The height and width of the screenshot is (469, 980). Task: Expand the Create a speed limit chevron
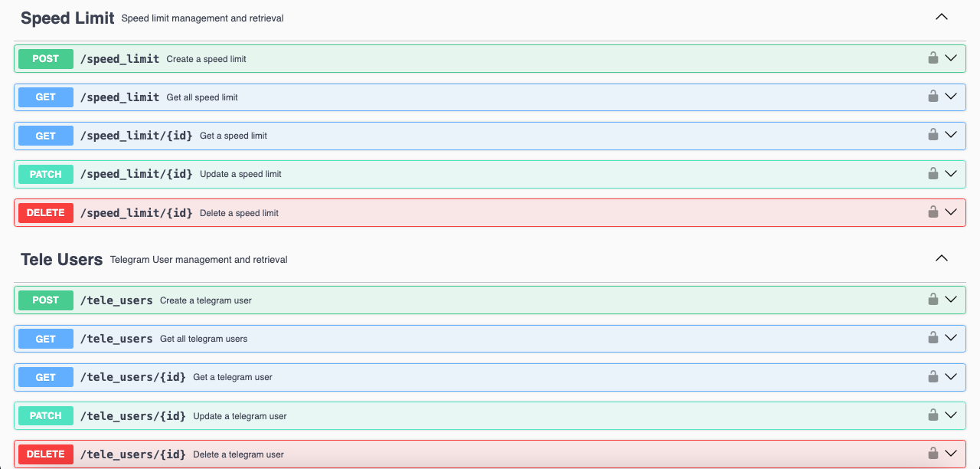coord(951,58)
